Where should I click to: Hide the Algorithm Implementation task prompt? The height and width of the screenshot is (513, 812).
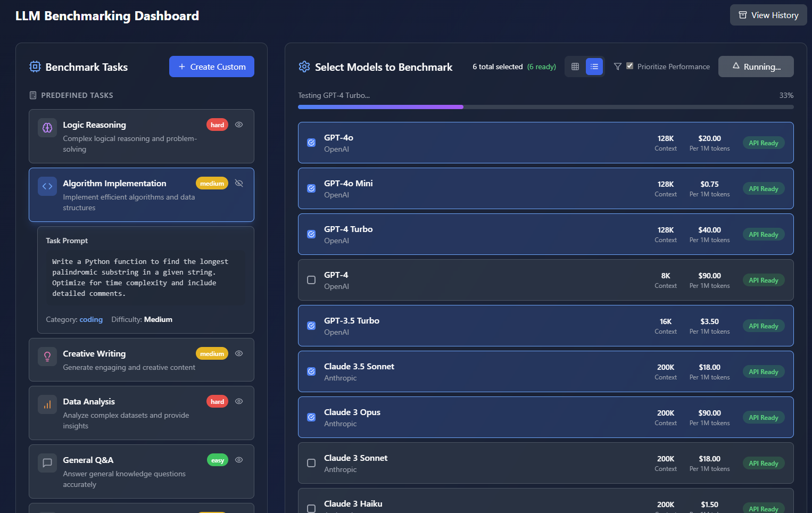pos(239,183)
